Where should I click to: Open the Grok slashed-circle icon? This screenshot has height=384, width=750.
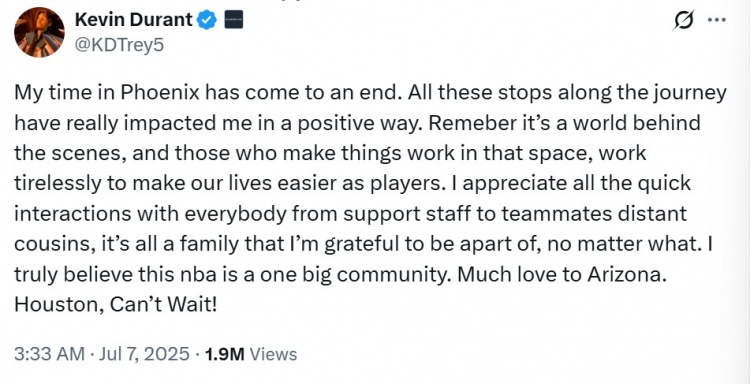coord(684,21)
